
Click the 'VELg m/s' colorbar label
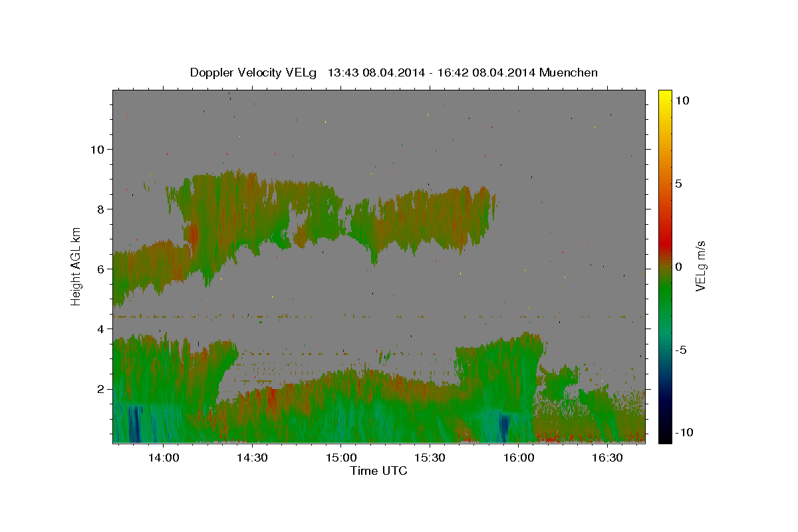700,266
